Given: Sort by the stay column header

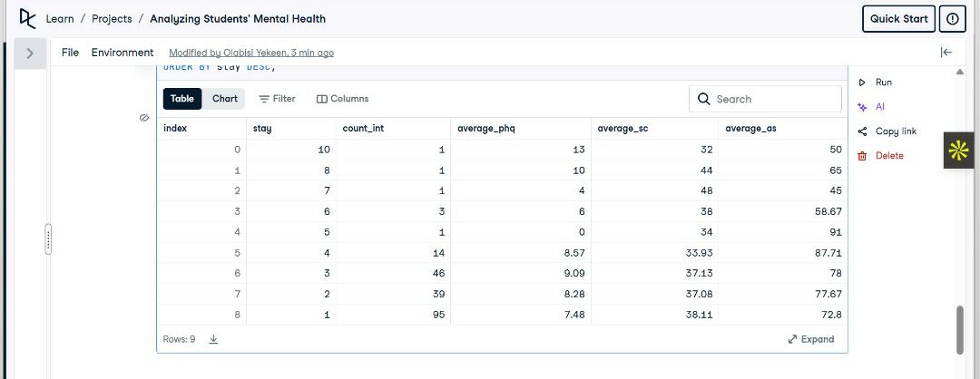Looking at the screenshot, I should pyautogui.click(x=262, y=129).
